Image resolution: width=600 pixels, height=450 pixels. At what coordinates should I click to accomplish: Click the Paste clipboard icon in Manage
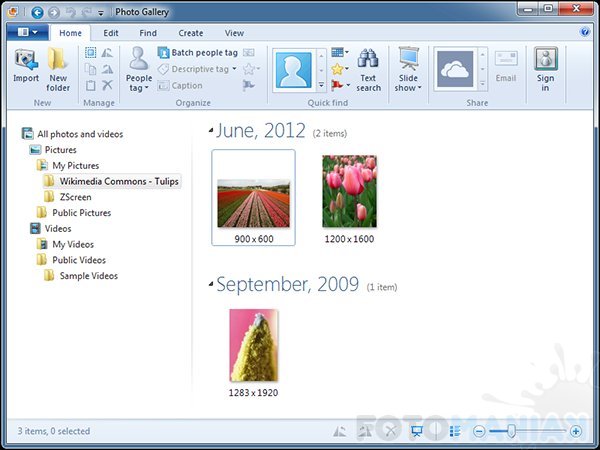click(91, 85)
